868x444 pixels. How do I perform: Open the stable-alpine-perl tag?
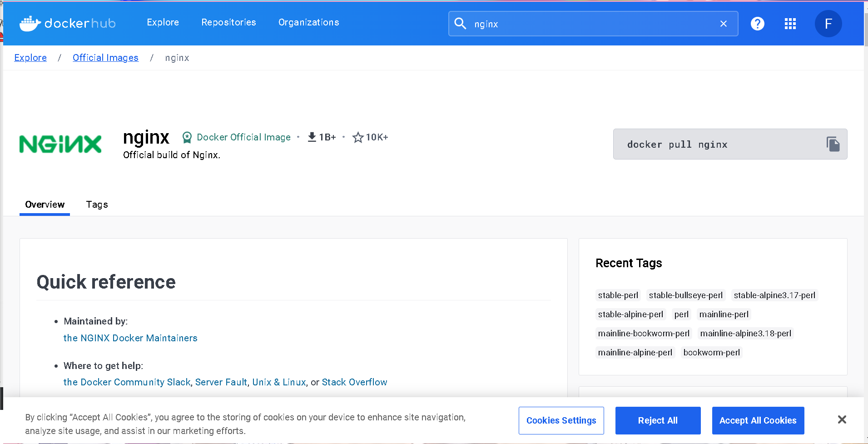pyautogui.click(x=630, y=314)
